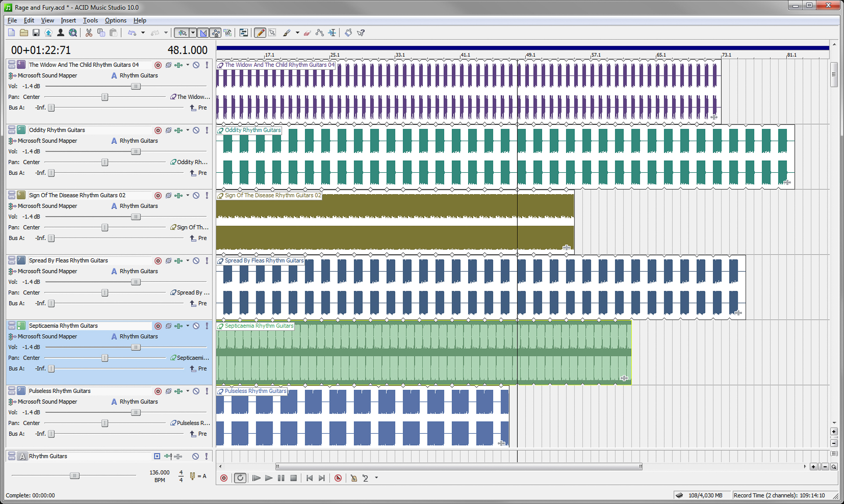
Task: Click the Pre fader button on Oddity Rhythm Guitars
Action: [199, 173]
